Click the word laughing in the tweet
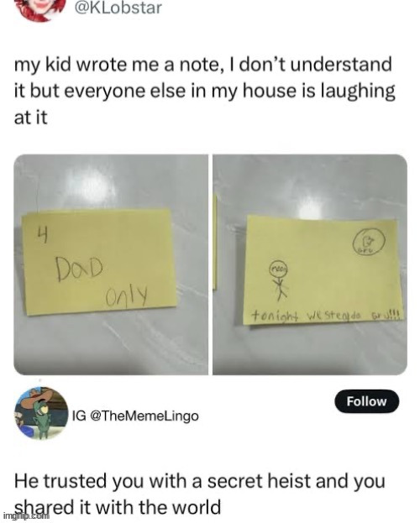 [x=358, y=92]
